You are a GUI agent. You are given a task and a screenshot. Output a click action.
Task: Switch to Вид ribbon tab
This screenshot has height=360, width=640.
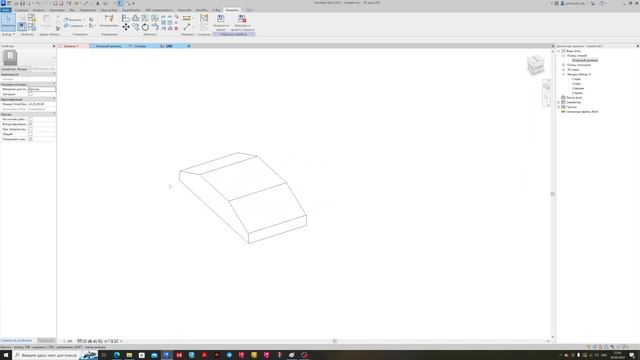click(72, 10)
